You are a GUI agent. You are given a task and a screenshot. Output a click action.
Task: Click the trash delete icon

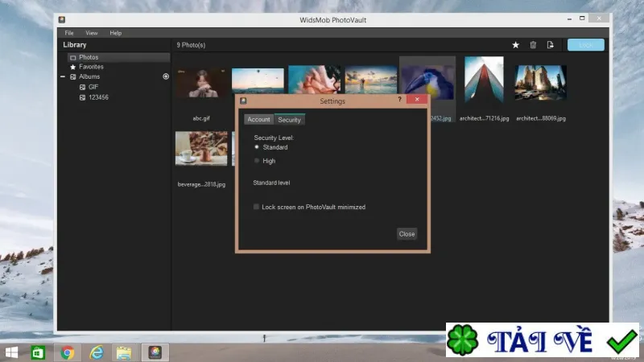click(533, 45)
